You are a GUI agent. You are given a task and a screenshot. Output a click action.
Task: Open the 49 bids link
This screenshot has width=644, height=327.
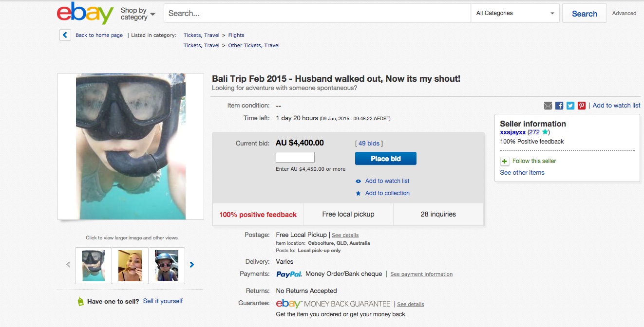(369, 143)
